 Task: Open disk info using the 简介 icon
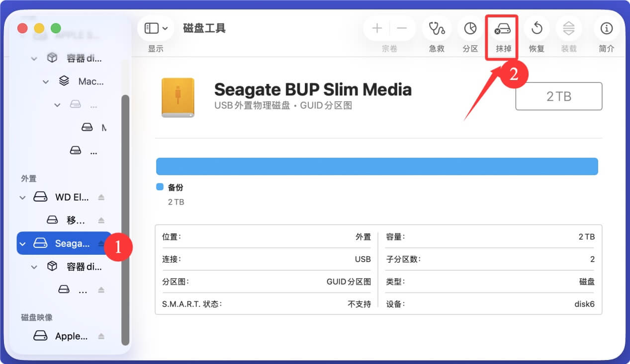click(606, 28)
